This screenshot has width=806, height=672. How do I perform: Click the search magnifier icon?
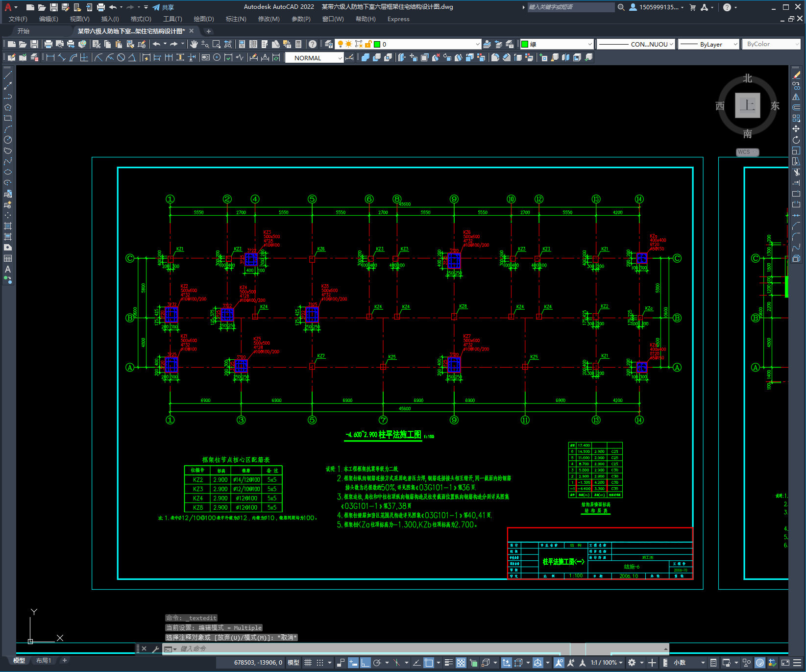point(621,7)
